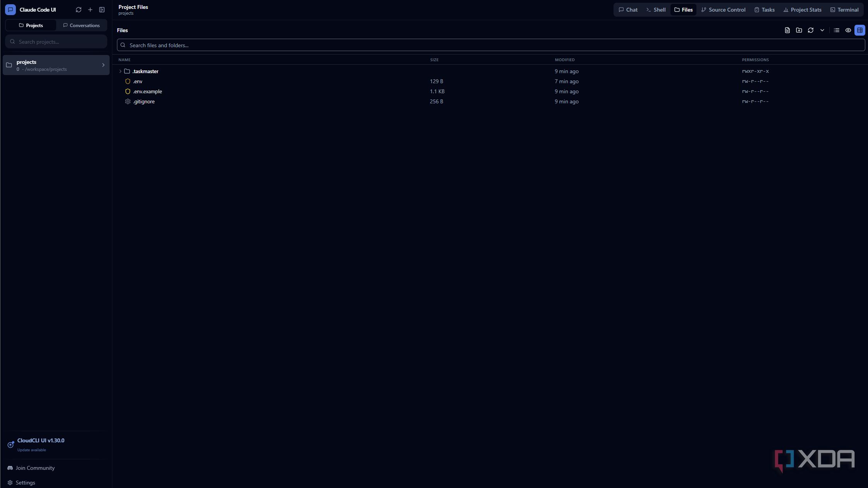Open the Terminal tab
The width and height of the screenshot is (868, 488).
point(844,10)
